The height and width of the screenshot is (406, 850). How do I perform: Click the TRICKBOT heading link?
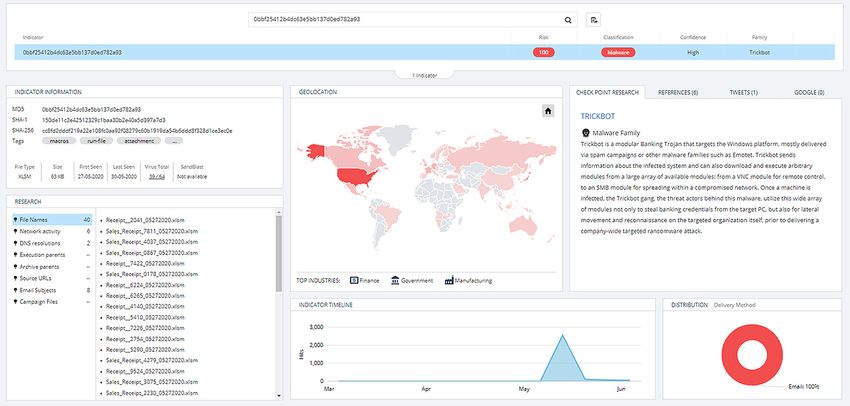597,116
